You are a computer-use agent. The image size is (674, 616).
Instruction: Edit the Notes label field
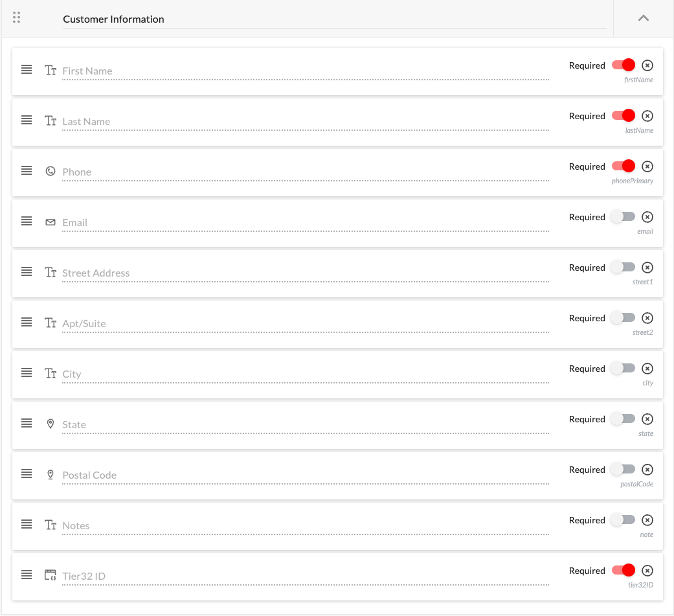click(x=306, y=526)
